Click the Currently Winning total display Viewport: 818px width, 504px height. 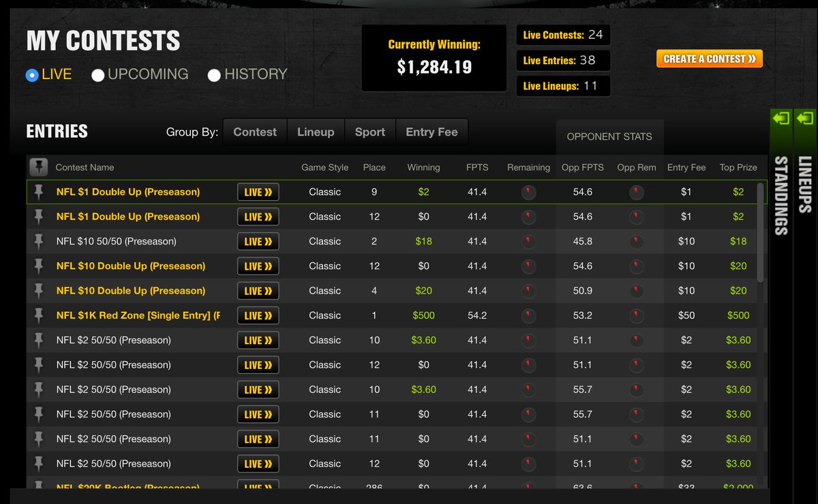tap(434, 58)
